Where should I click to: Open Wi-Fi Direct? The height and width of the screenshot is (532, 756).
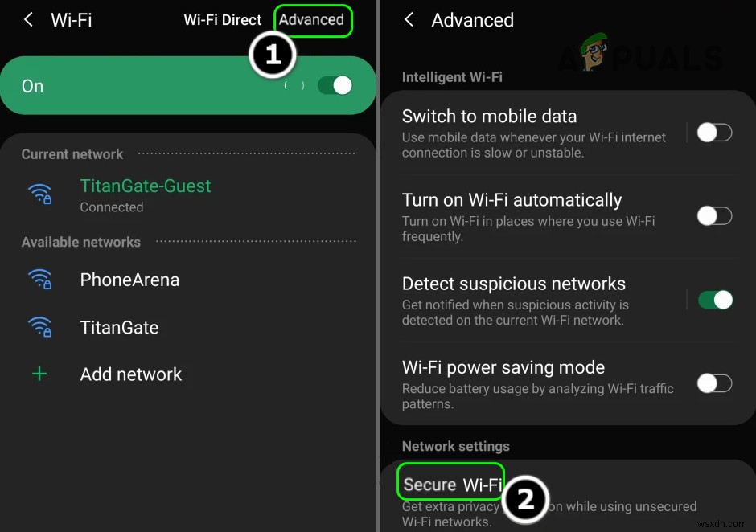(223, 20)
